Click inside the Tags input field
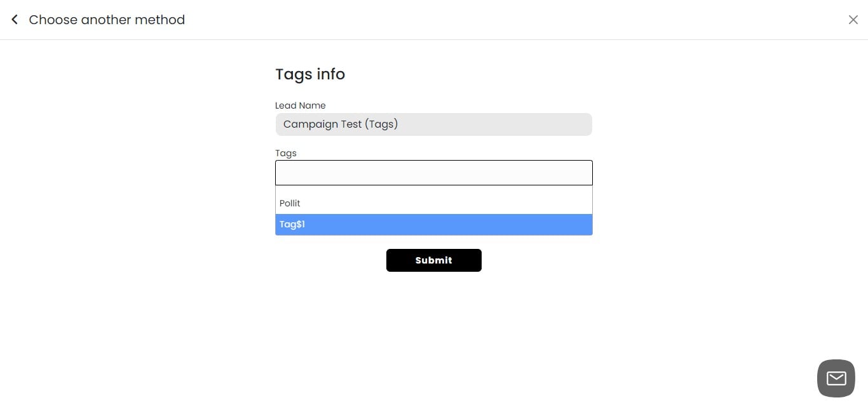Image resolution: width=868 pixels, height=407 pixels. [434, 172]
